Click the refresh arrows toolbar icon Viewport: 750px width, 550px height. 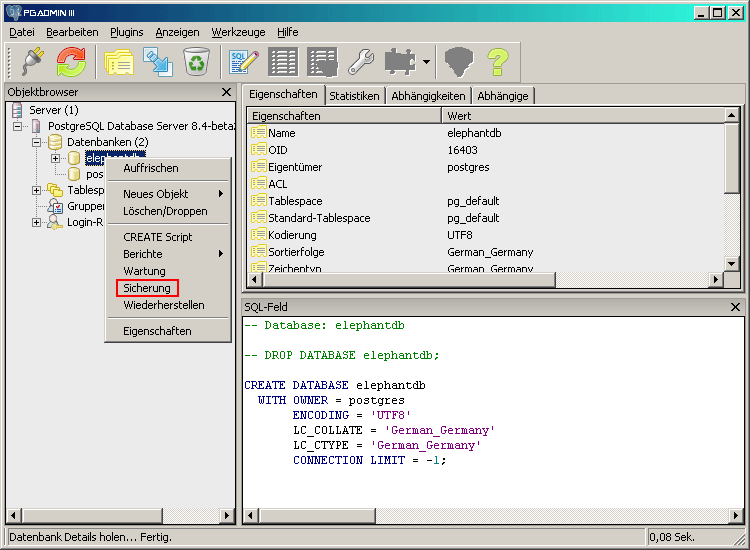pyautogui.click(x=71, y=62)
